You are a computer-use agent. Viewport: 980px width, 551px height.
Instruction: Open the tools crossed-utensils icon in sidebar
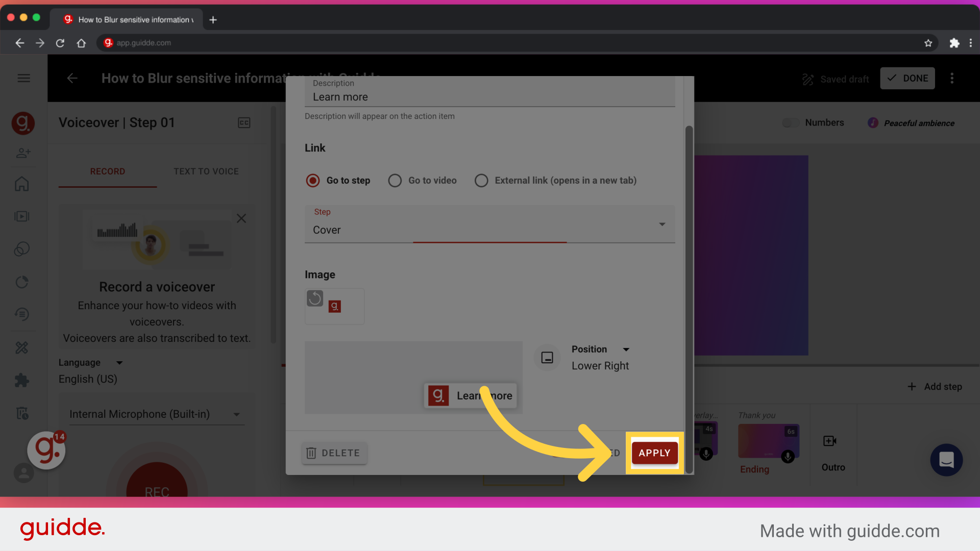click(22, 347)
